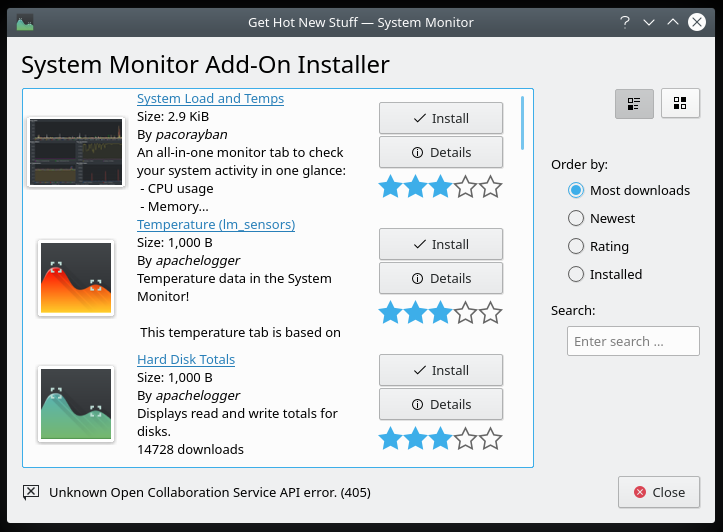Install the Hard Disk Totals add-on
Screen dimensions: 723x532
(440, 370)
